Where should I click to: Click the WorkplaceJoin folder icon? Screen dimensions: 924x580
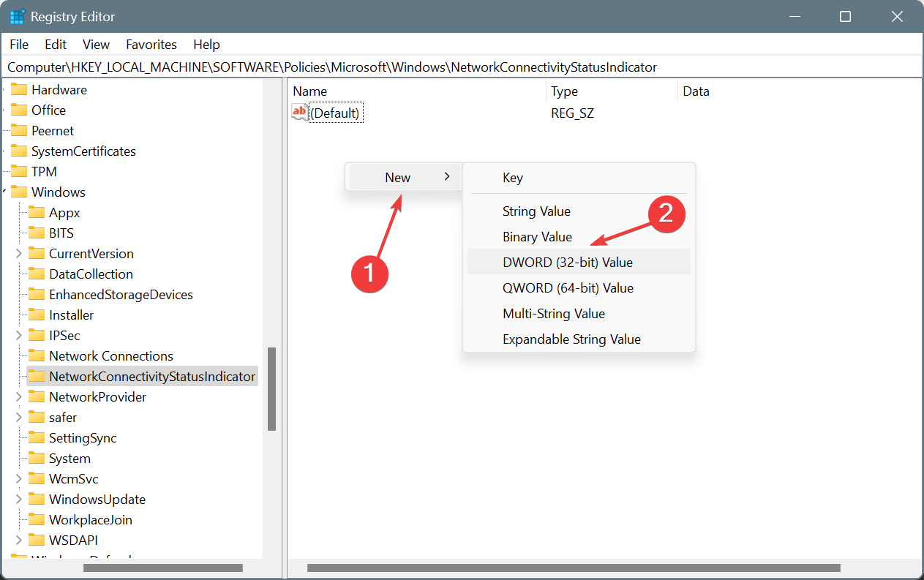(37, 519)
